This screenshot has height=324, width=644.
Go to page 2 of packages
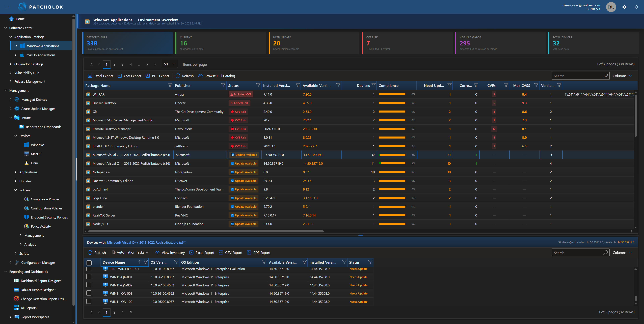click(115, 64)
